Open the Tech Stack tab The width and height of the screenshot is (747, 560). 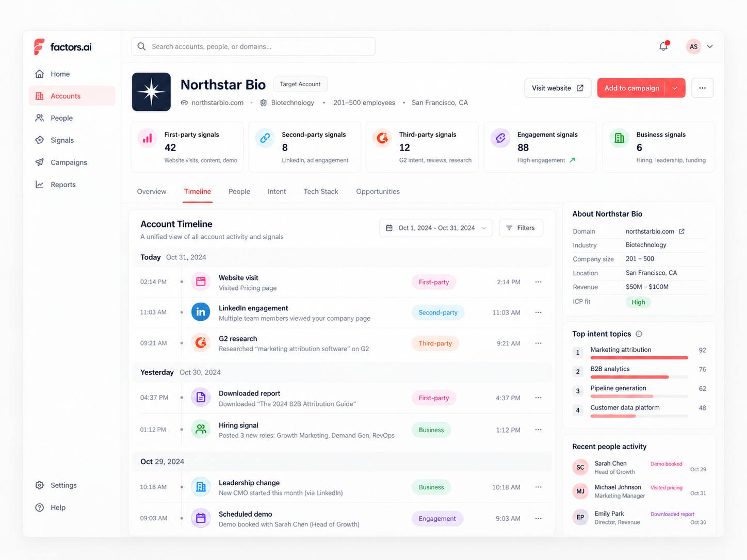coord(321,192)
